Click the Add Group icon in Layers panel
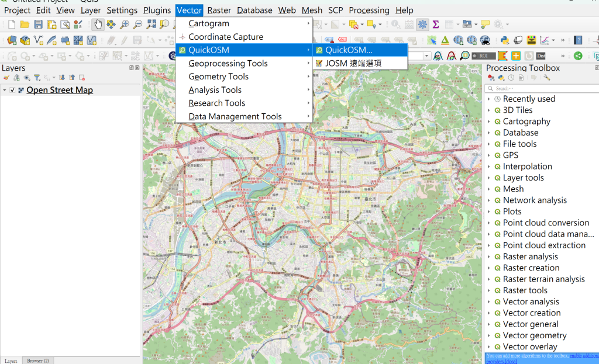 point(16,78)
